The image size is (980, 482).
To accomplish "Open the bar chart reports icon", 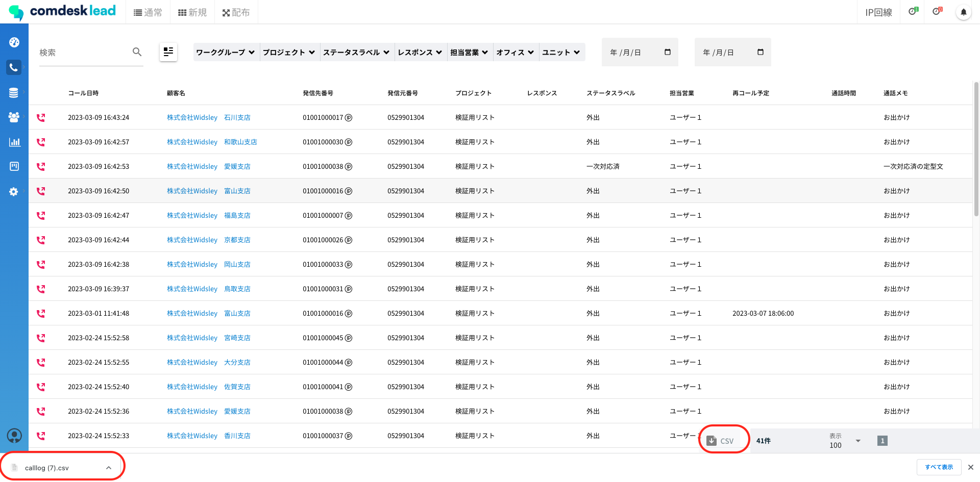I will tap(14, 142).
